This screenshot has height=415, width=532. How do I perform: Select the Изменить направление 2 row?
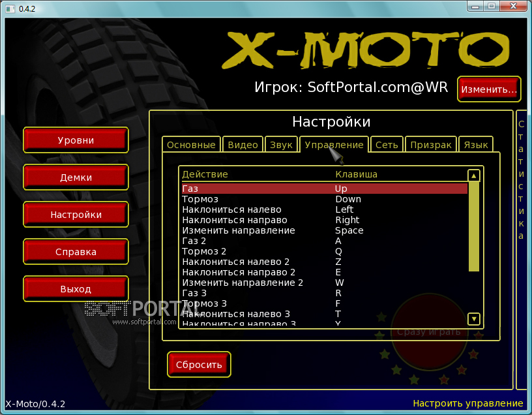325,283
